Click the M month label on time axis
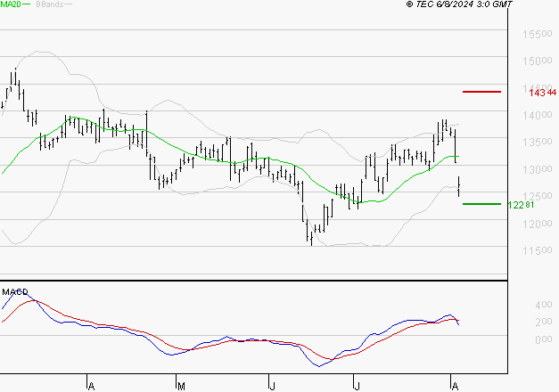Screen dimensions: 559x392 [181, 387]
